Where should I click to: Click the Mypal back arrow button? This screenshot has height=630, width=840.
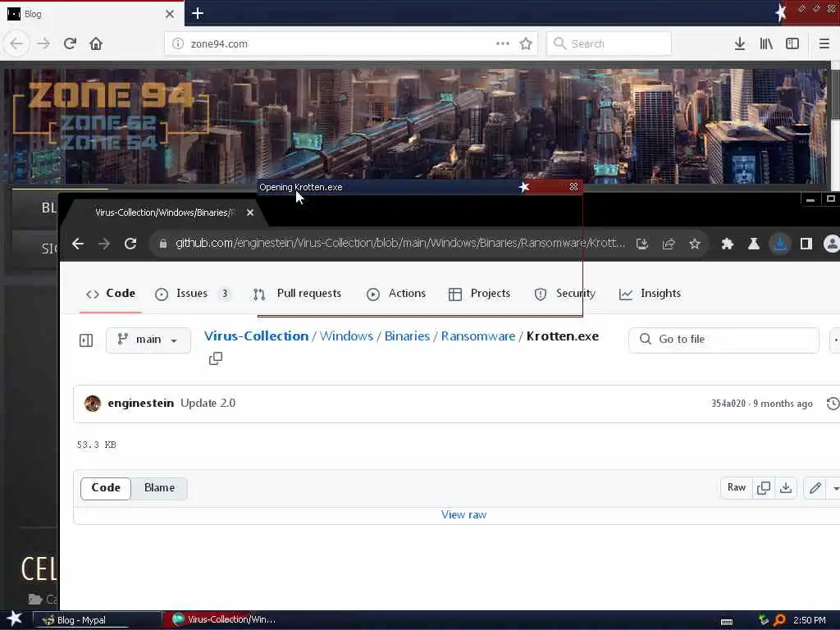pos(16,43)
